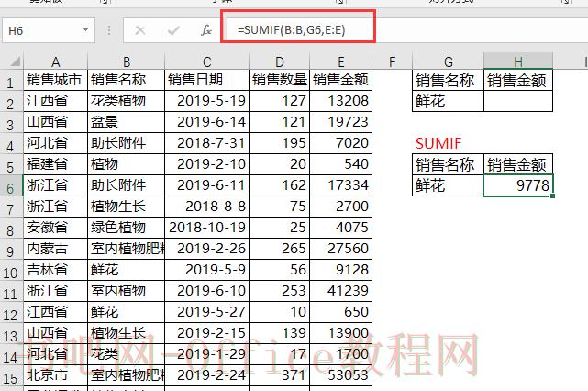Viewport: 588px width, 391px height.
Task: Select column B header
Action: click(126, 61)
